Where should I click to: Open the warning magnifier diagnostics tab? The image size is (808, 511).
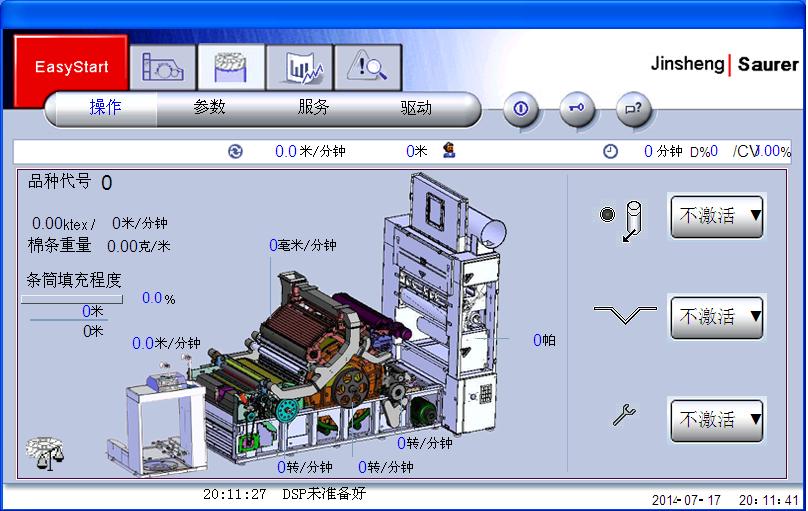point(367,68)
